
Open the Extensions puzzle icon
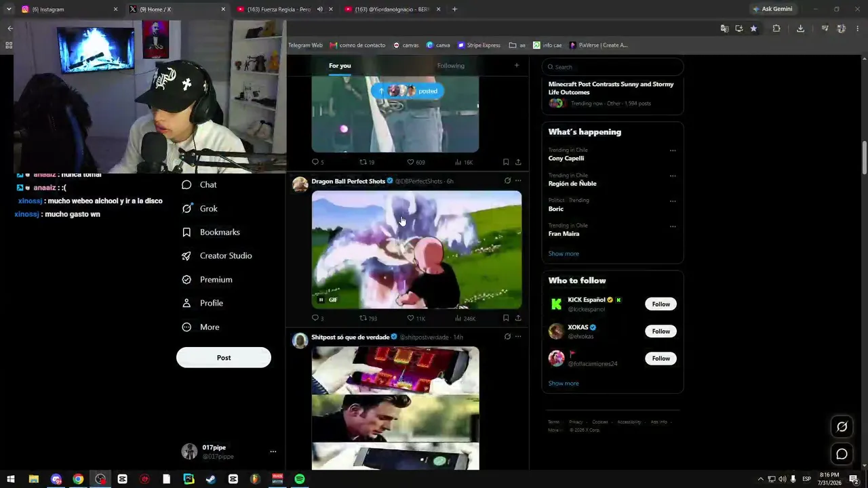[776, 28]
